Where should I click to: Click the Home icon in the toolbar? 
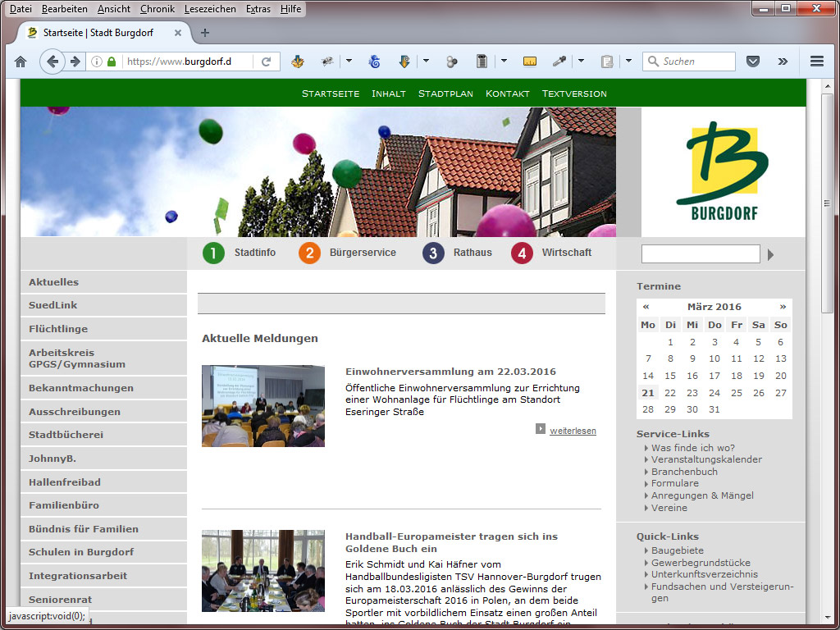coord(21,62)
